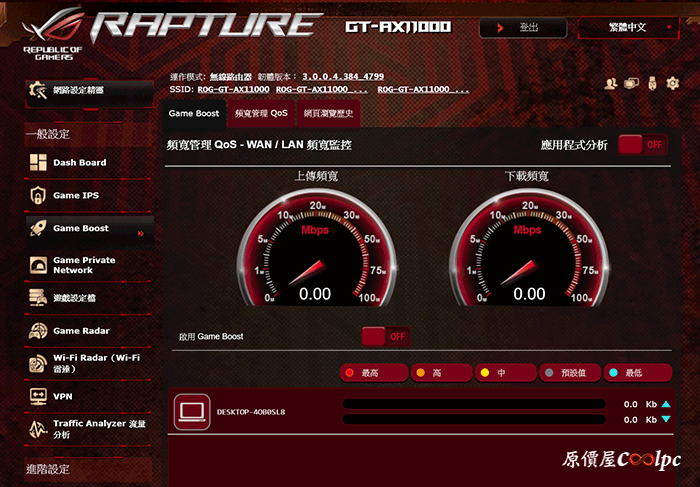Click the DESKTOP-4OB0SL8 laptop device icon
This screenshot has width=700, height=487.
tap(192, 412)
